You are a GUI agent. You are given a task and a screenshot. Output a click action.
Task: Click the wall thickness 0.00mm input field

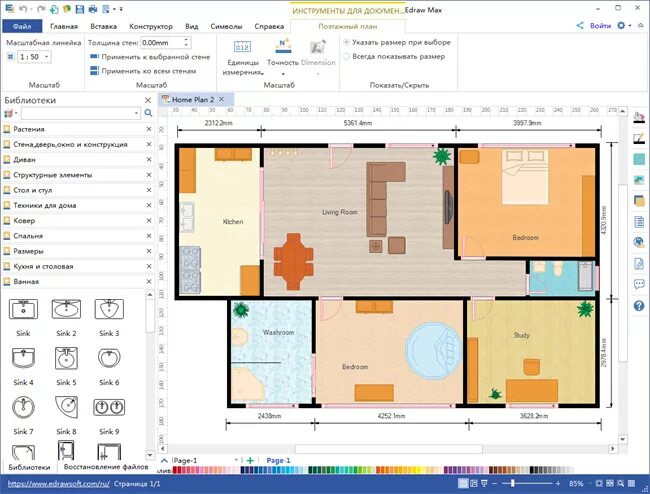[x=161, y=42]
